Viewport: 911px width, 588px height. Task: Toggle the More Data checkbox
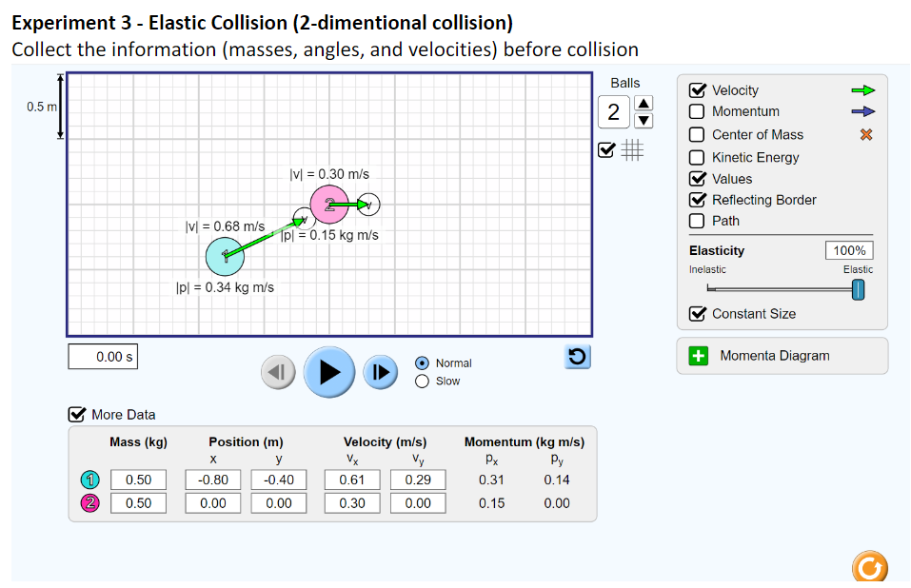click(75, 414)
